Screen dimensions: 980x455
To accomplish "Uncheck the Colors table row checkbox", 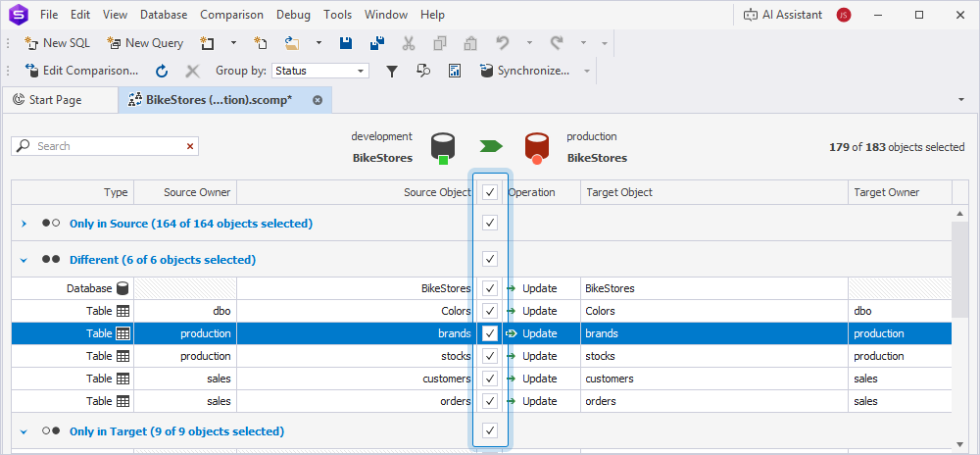I will tap(491, 311).
